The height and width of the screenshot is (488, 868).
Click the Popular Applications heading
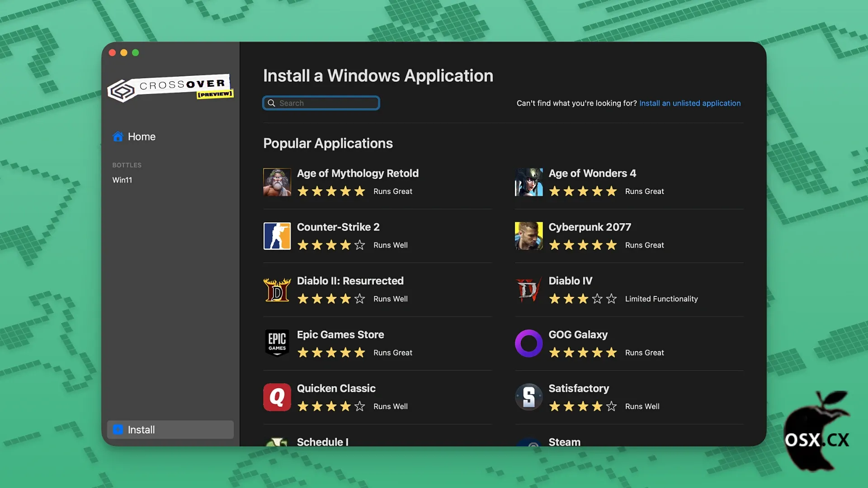tap(328, 143)
